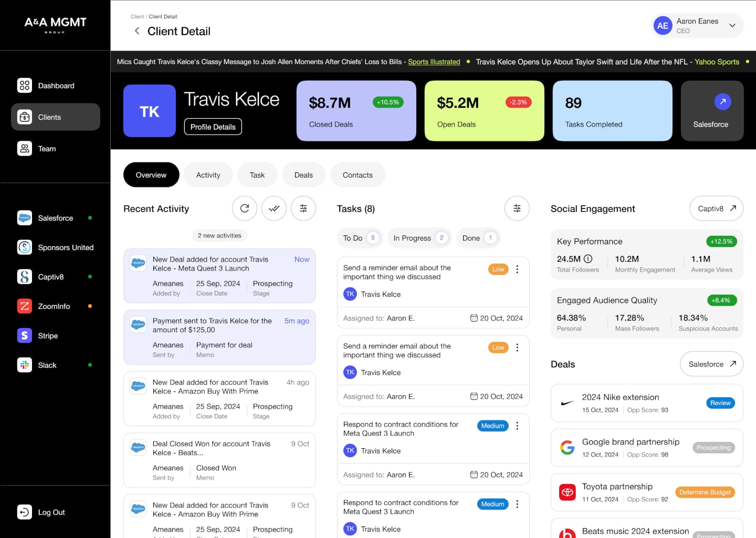Open Salesforce from the Deals section
The image size is (756, 538).
point(712,364)
